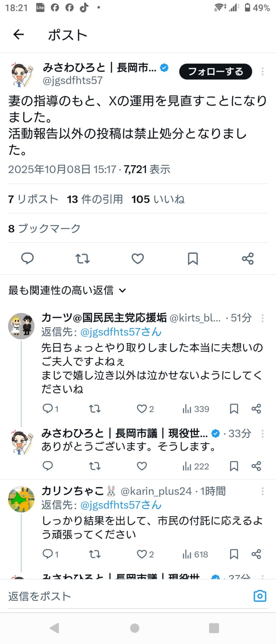Tap the back arrow next to ポスト
276x644 pixels.
[x=18, y=34]
